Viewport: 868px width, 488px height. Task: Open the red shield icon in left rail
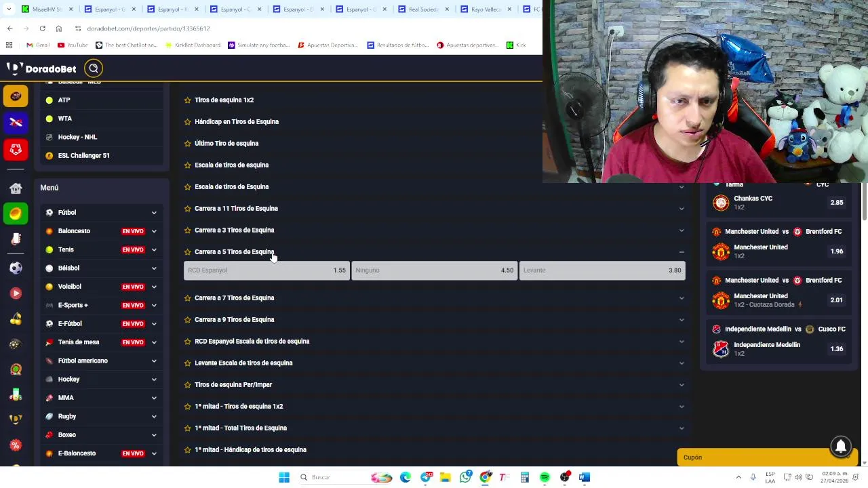tap(16, 149)
